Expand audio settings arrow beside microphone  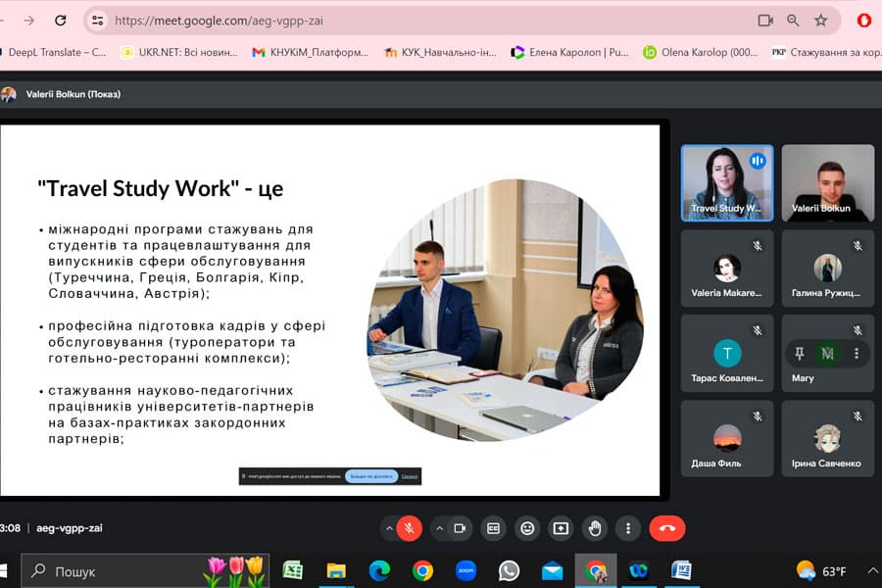(x=389, y=528)
